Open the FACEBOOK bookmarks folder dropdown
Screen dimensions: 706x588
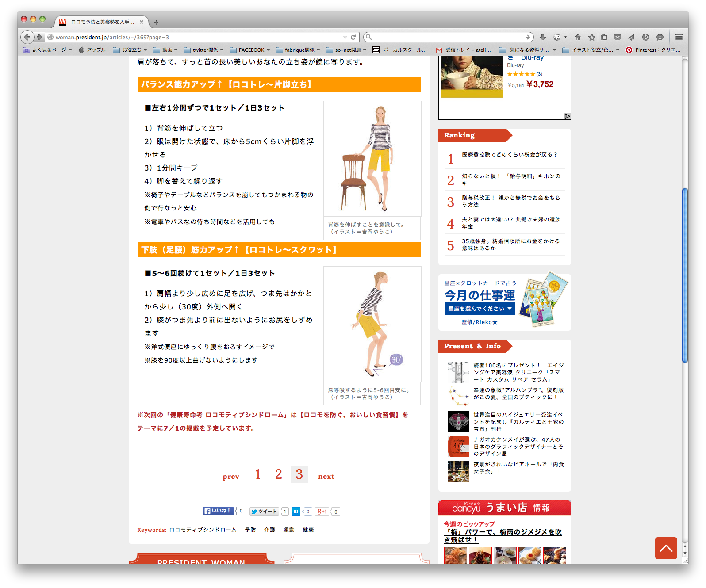(250, 50)
